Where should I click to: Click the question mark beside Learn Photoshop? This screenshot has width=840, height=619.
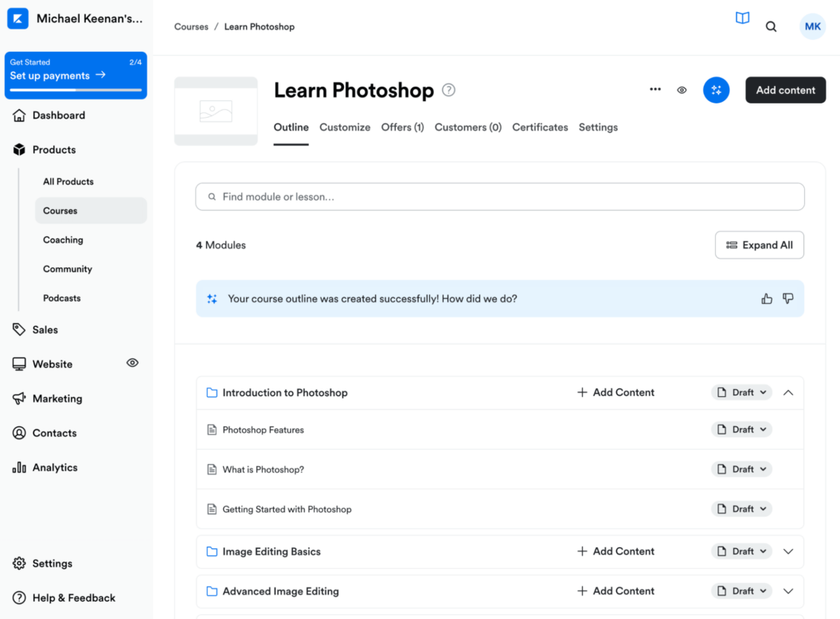[448, 90]
